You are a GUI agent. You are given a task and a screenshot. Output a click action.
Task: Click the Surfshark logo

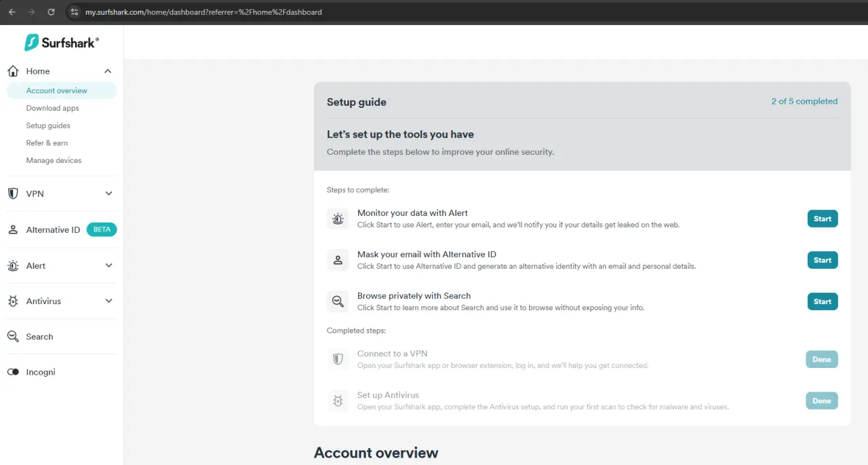click(x=62, y=43)
